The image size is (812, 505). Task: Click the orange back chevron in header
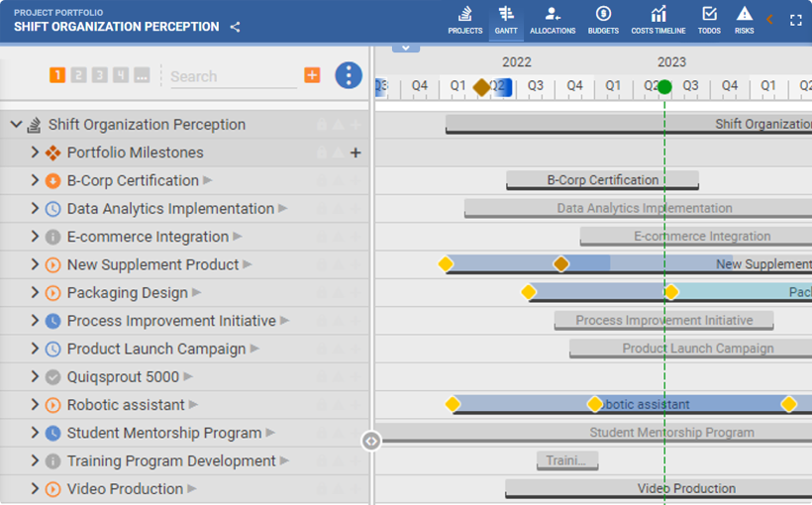pyautogui.click(x=770, y=20)
